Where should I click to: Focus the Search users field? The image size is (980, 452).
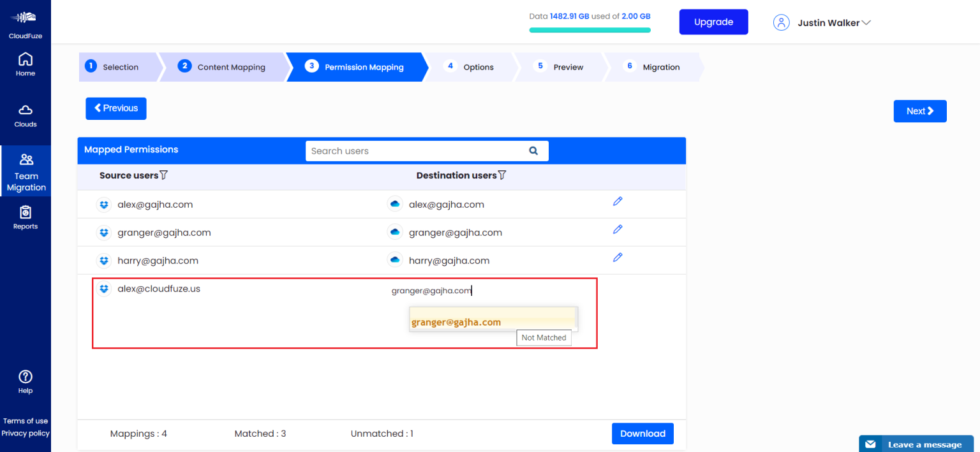coord(415,151)
